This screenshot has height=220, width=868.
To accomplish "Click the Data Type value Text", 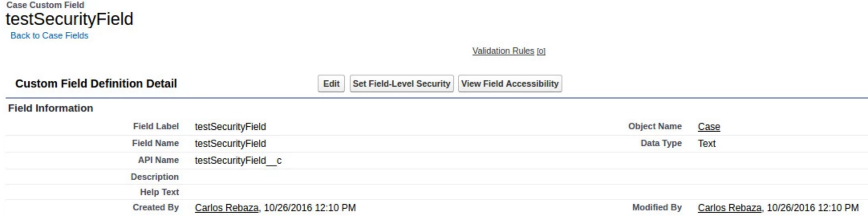I will point(706,144).
